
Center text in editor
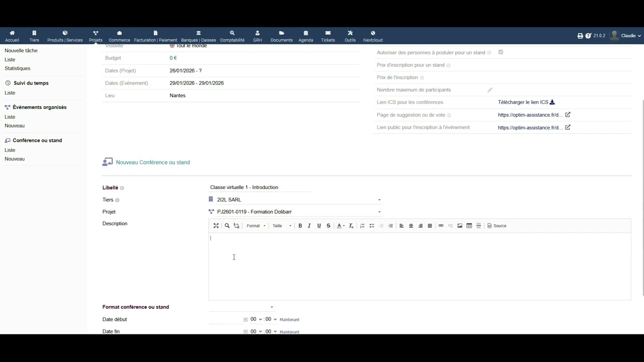coord(411,226)
